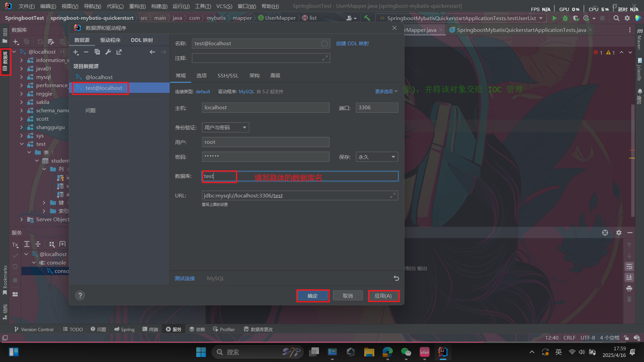
Task: Click the help question mark button
Action: click(x=80, y=296)
